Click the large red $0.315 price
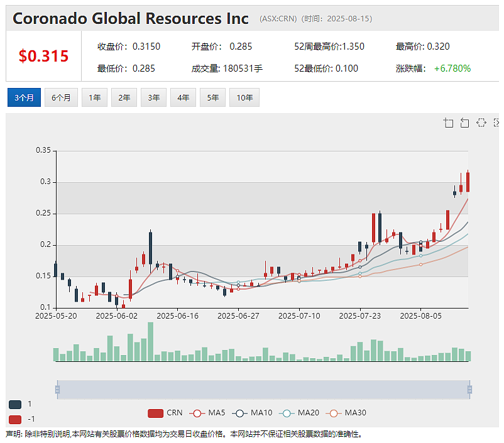 [x=44, y=56]
